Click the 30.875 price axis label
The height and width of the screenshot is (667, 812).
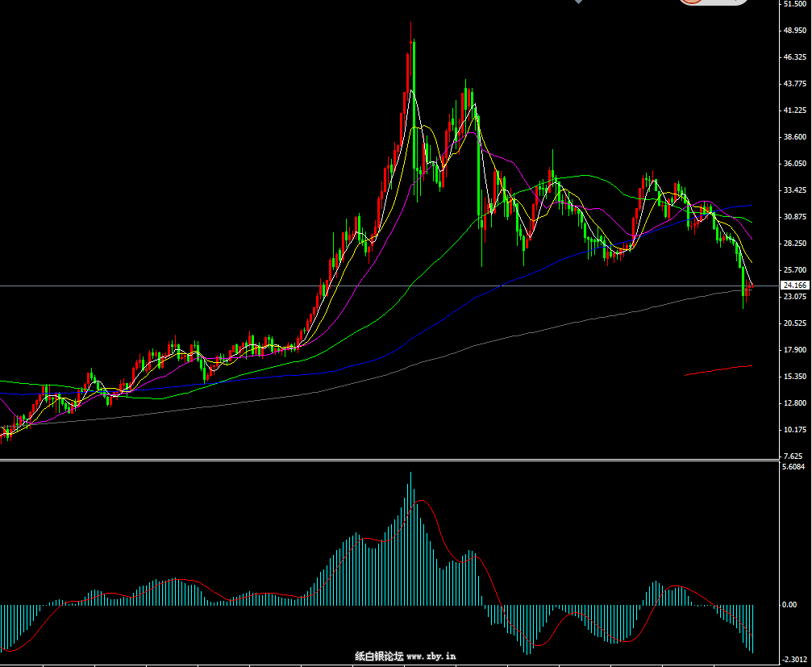click(x=794, y=217)
